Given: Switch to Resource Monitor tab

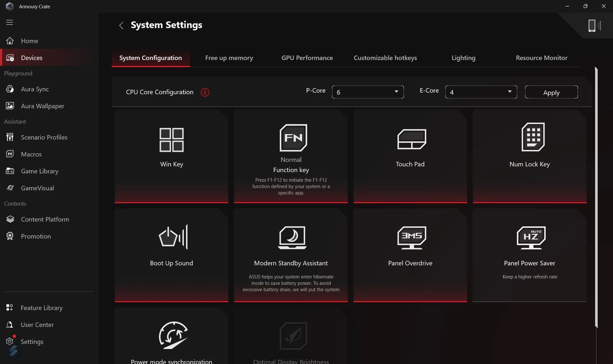Looking at the screenshot, I should [542, 58].
